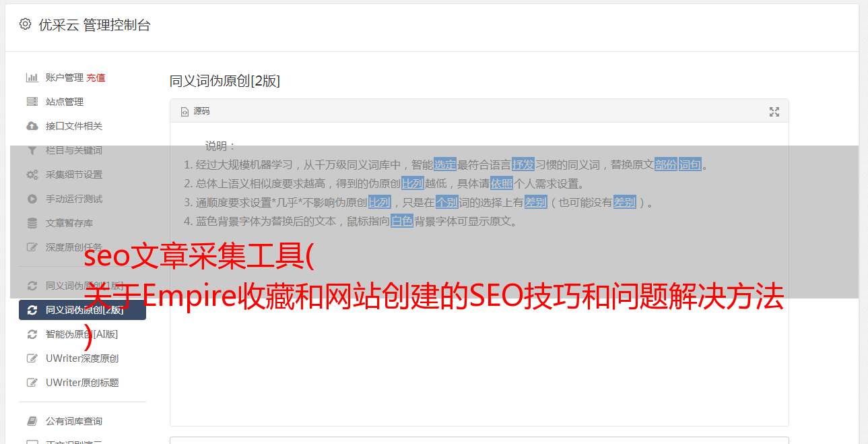The width and height of the screenshot is (868, 444).
Task: Click the 源码 source code button
Action: tap(195, 111)
